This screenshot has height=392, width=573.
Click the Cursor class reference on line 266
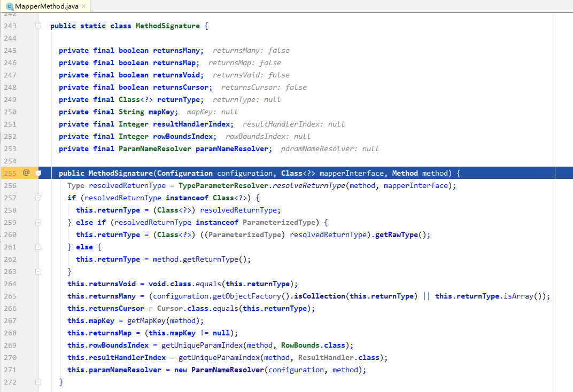coord(169,308)
